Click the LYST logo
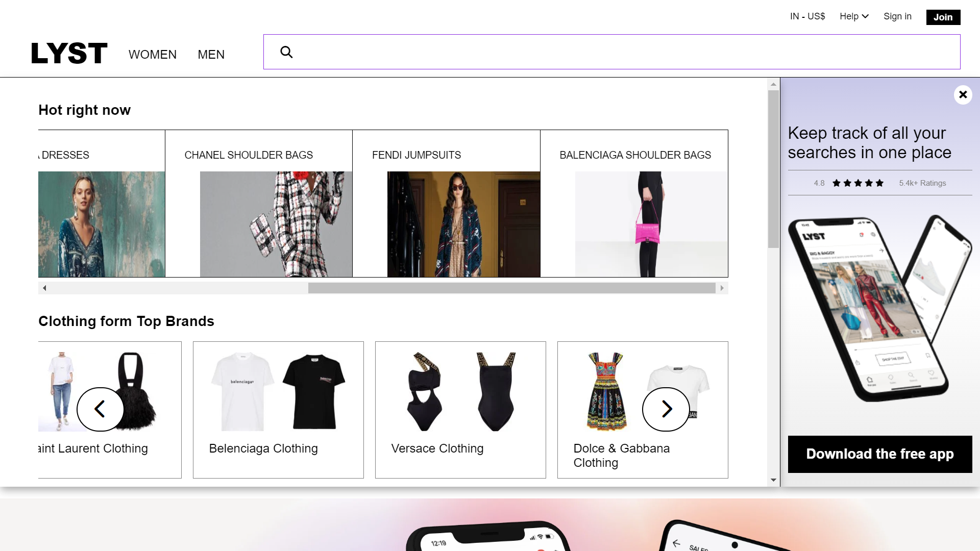This screenshot has height=551, width=980. (69, 53)
